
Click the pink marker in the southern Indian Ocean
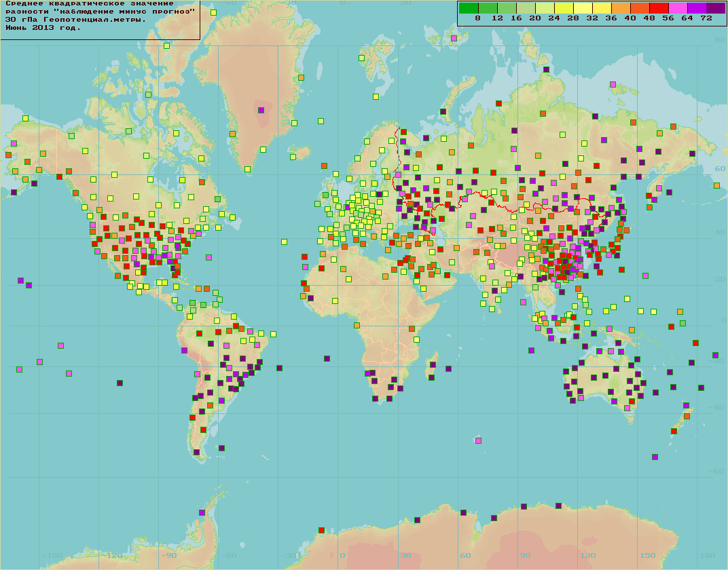(479, 440)
